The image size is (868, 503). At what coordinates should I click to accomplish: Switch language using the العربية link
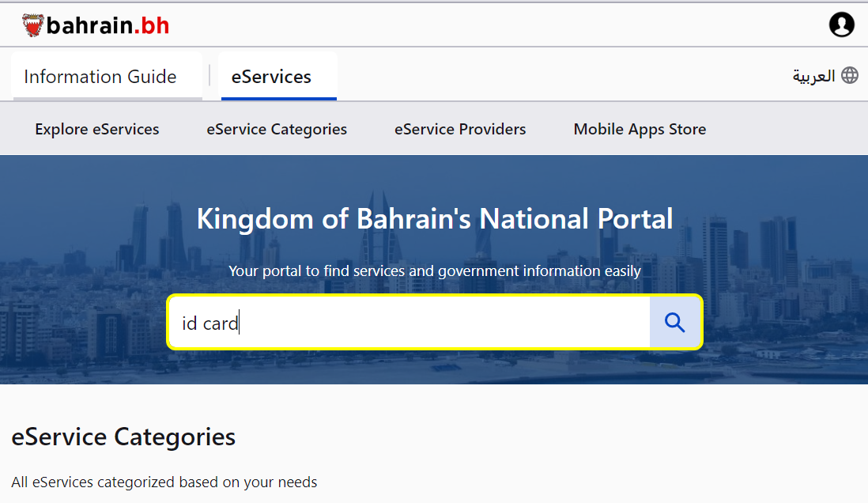click(813, 76)
